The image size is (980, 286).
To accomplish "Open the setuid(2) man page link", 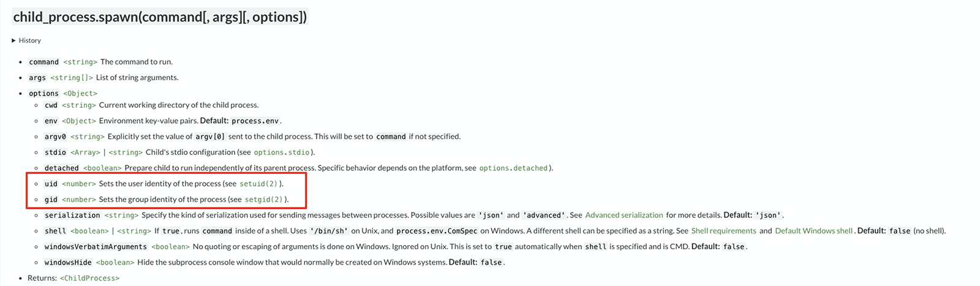I will point(258,184).
